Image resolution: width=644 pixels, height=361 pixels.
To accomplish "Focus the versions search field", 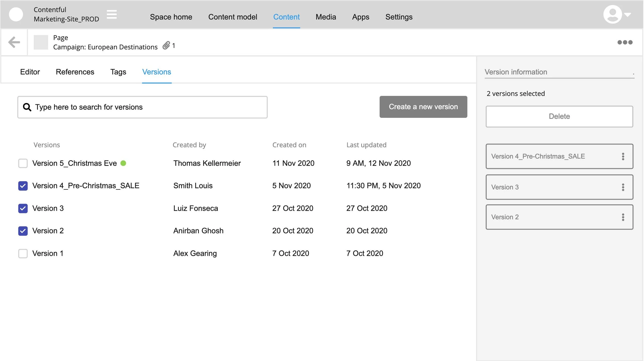I will (x=142, y=107).
